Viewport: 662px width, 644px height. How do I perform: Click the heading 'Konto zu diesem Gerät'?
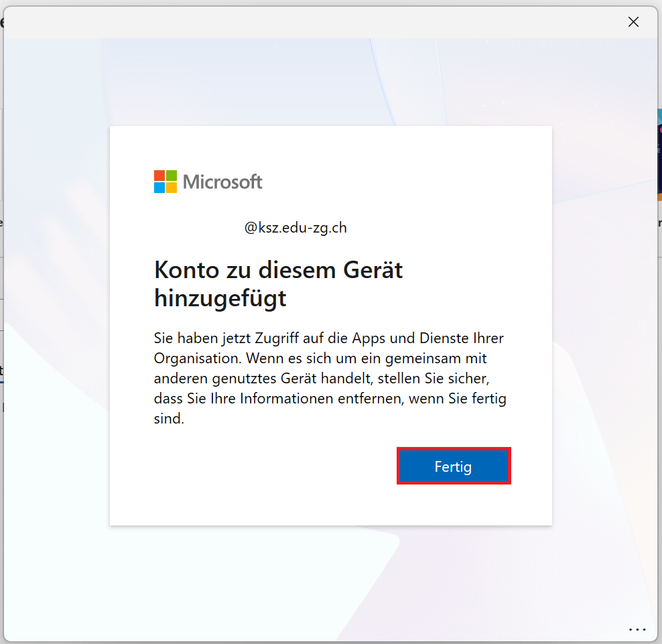278,270
